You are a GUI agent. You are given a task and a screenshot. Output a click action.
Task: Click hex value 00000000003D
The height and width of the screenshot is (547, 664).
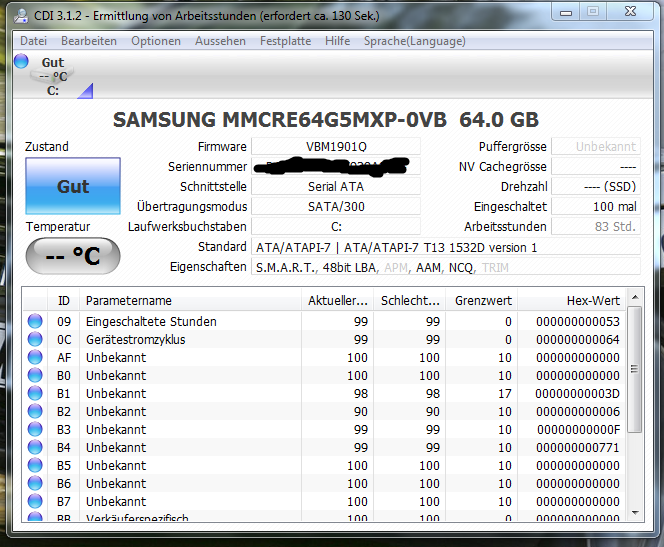click(578, 394)
